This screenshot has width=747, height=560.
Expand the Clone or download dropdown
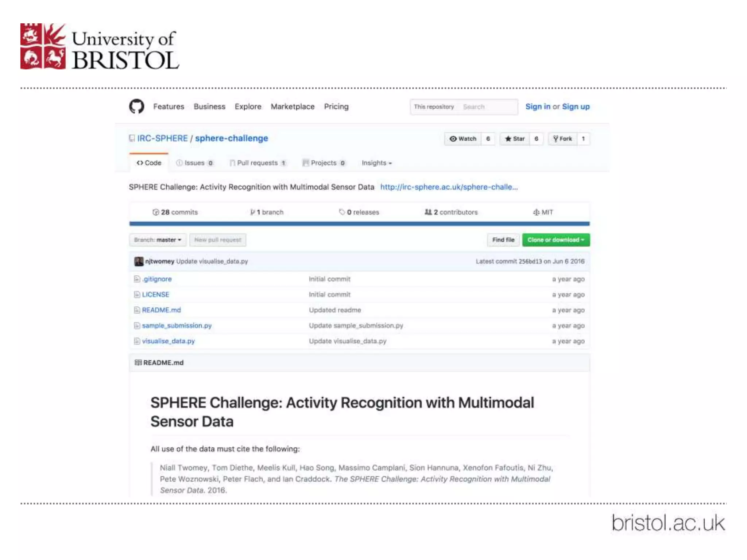coord(556,240)
